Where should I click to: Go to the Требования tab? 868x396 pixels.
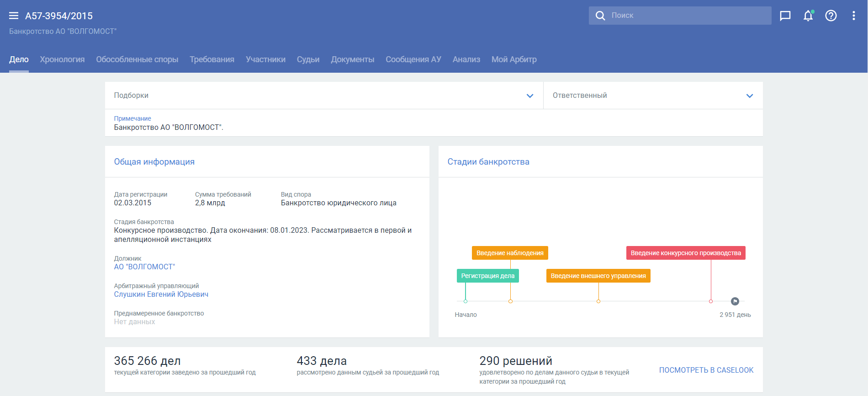212,59
